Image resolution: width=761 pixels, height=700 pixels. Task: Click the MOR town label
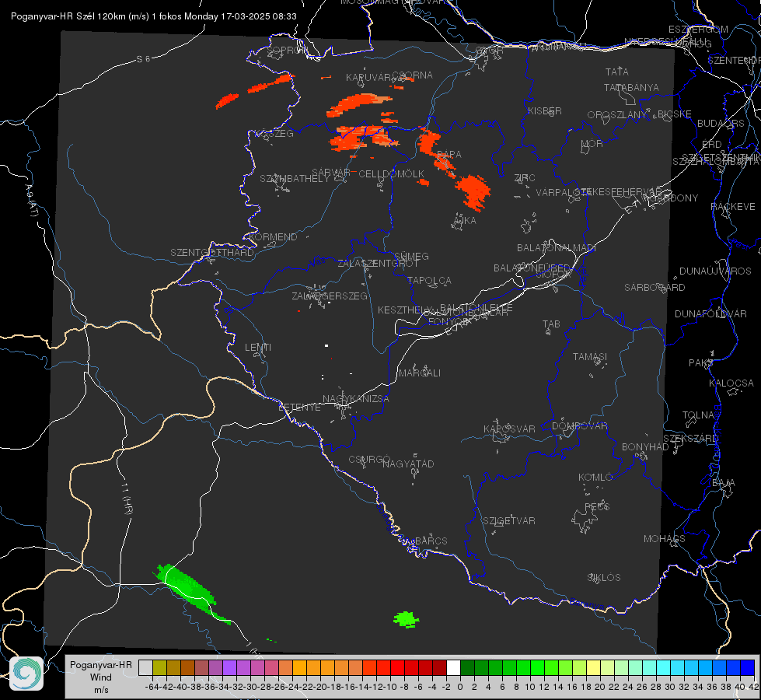592,143
